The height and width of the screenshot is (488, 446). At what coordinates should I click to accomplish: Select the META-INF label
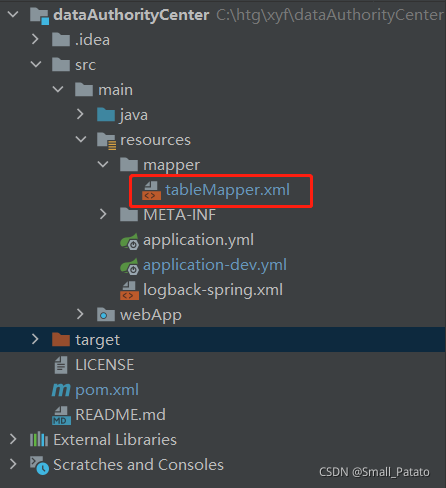tap(180, 215)
